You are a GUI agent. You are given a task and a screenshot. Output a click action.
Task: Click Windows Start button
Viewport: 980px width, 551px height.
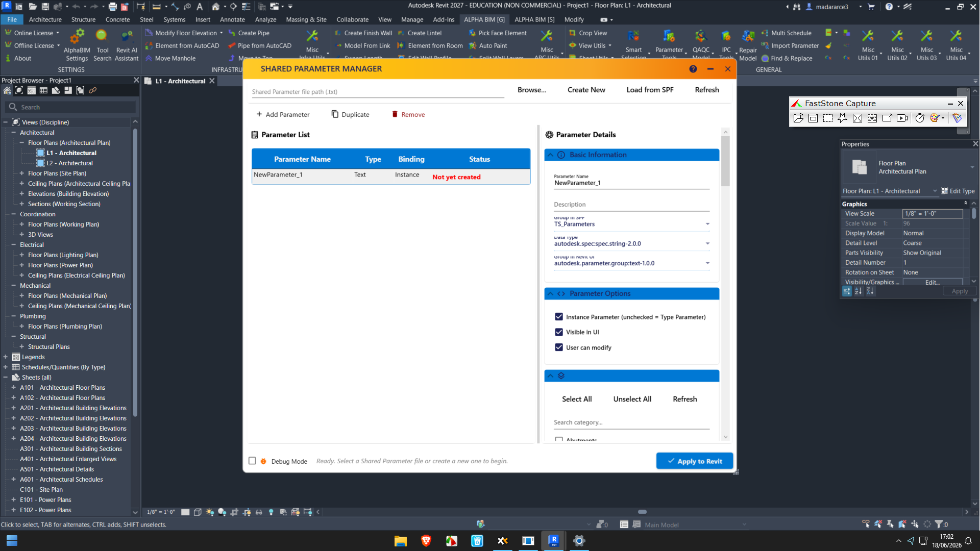[12, 541]
